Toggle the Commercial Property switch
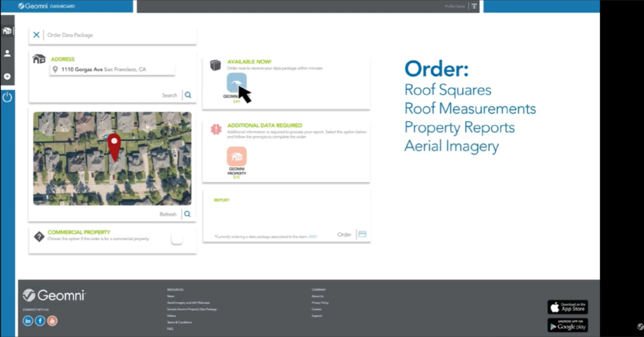The width and height of the screenshot is (644, 337). [177, 240]
